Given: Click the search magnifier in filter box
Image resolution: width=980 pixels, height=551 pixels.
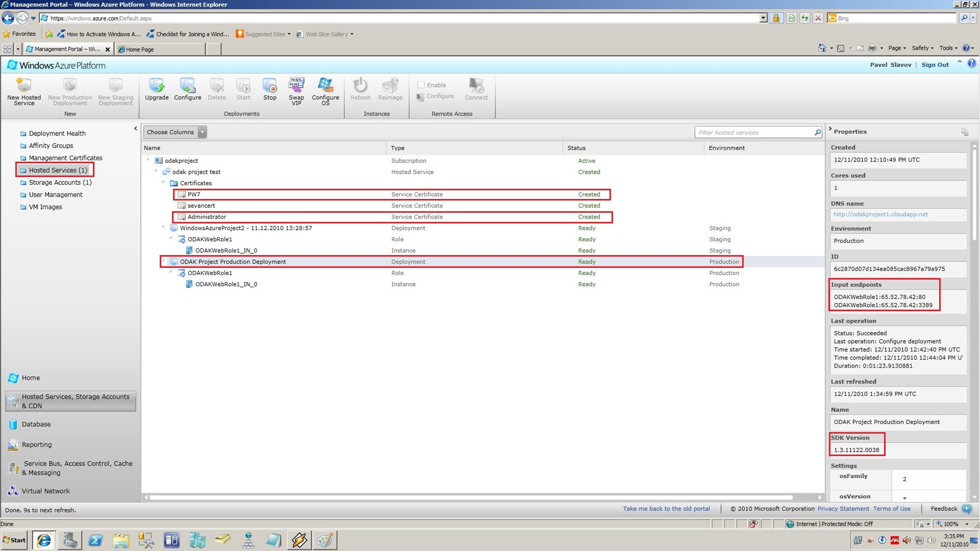Looking at the screenshot, I should point(817,132).
